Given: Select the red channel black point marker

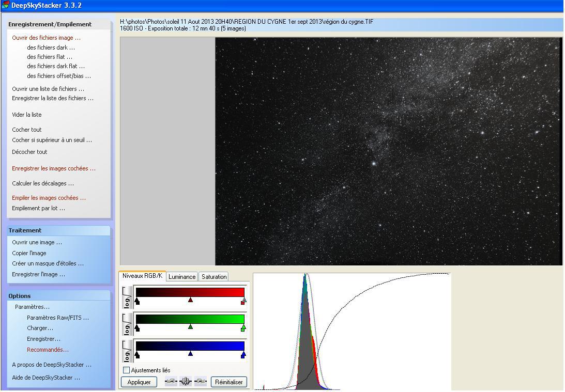Looking at the screenshot, I should point(137,301).
